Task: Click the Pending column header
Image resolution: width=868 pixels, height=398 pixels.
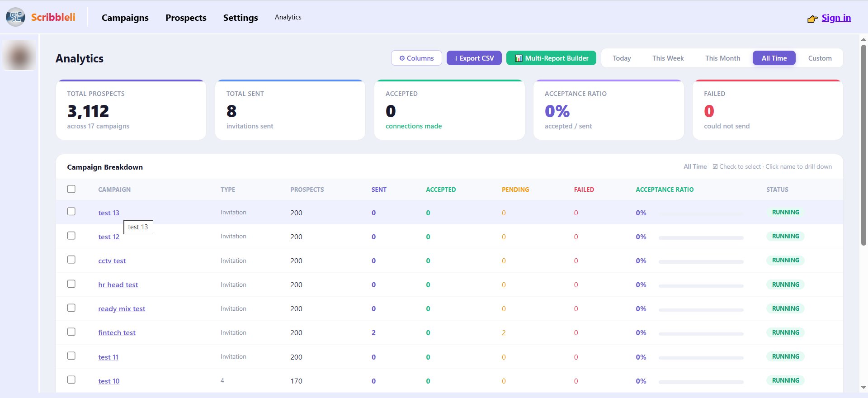Action: pos(515,190)
